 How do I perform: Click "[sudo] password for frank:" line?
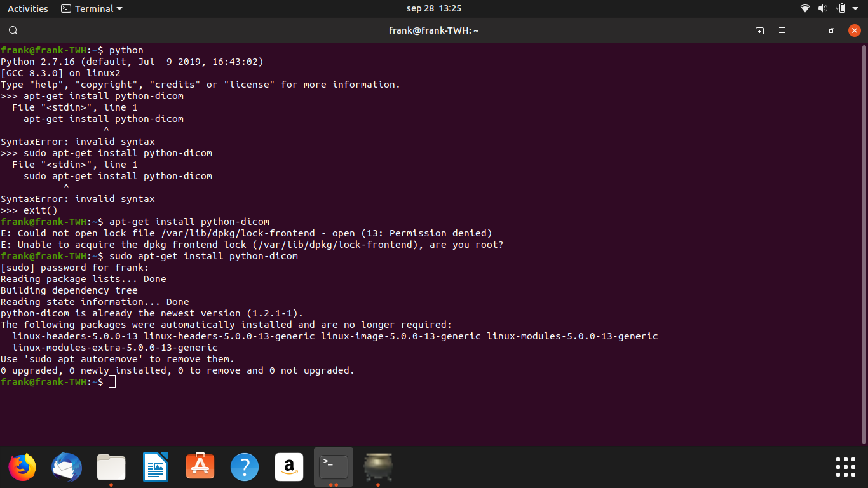point(74,268)
